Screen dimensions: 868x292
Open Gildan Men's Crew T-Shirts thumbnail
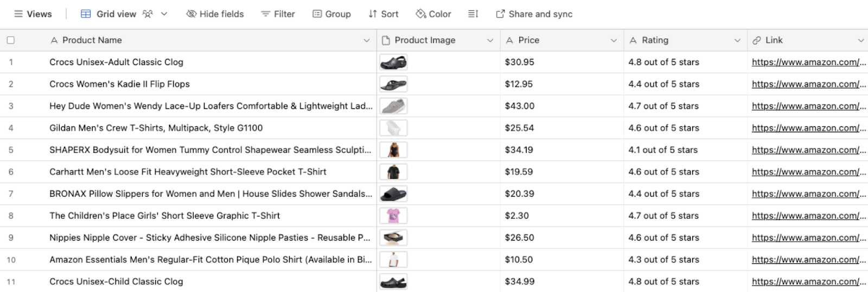(393, 128)
